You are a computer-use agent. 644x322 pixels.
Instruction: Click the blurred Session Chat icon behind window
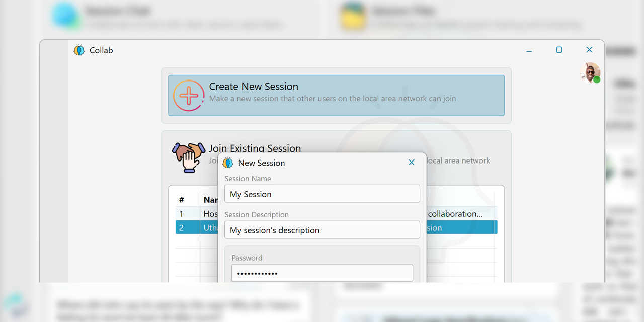pos(66,16)
